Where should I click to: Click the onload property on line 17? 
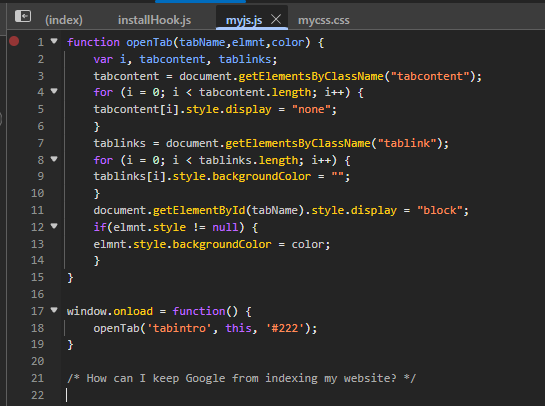pyautogui.click(x=133, y=311)
